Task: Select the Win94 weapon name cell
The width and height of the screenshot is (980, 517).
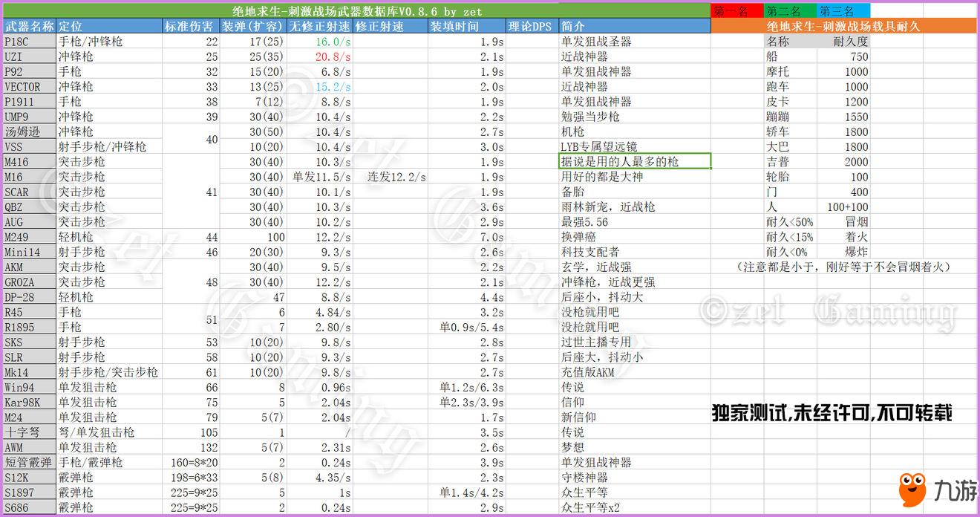Action: (29, 387)
